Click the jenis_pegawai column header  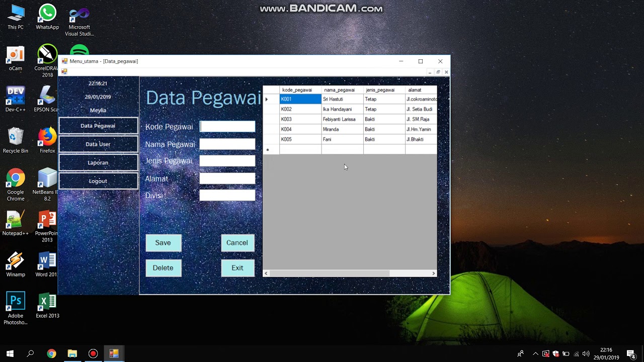[384, 90]
